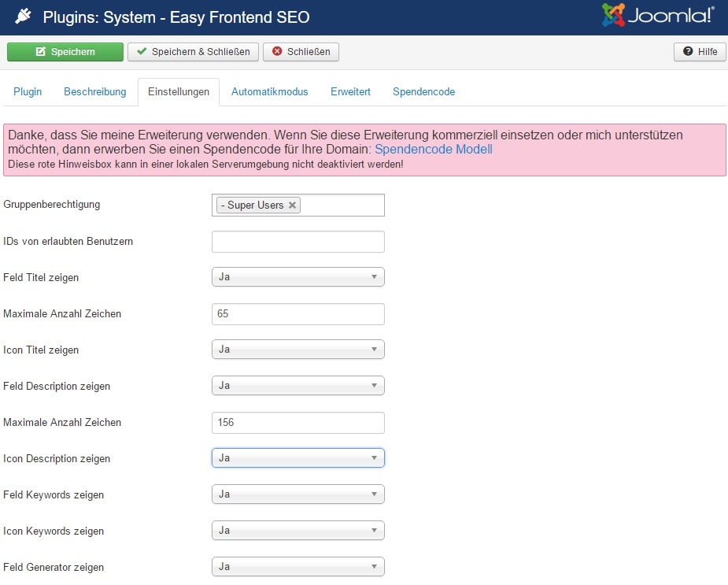Select the Einstellungen tab
Viewport: 728px width, 585px height.
(179, 91)
